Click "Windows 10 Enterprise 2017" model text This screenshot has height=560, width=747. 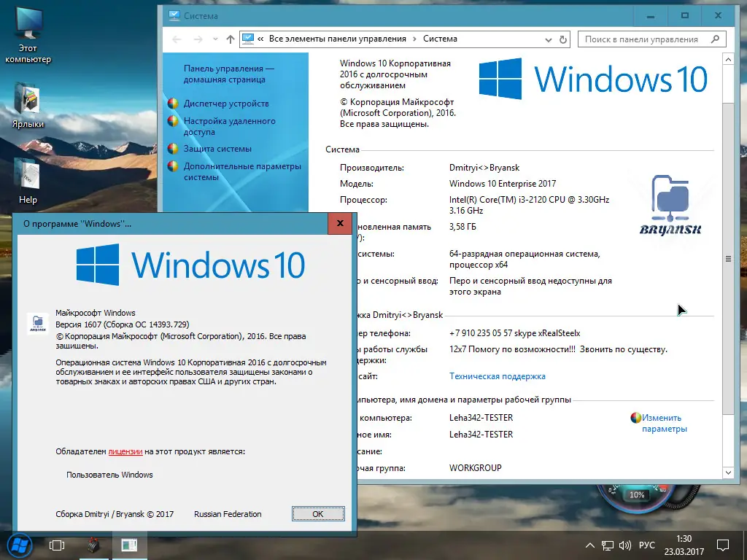[503, 183]
